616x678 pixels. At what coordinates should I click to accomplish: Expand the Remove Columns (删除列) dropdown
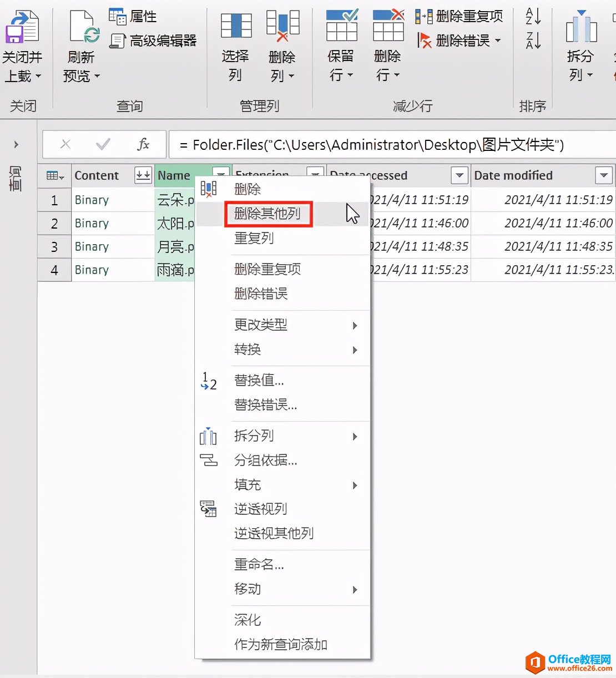[x=291, y=76]
